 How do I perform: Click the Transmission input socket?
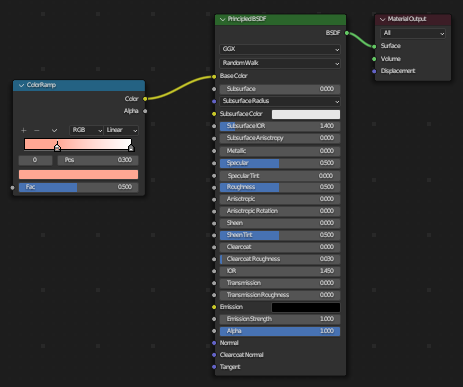[x=214, y=283]
